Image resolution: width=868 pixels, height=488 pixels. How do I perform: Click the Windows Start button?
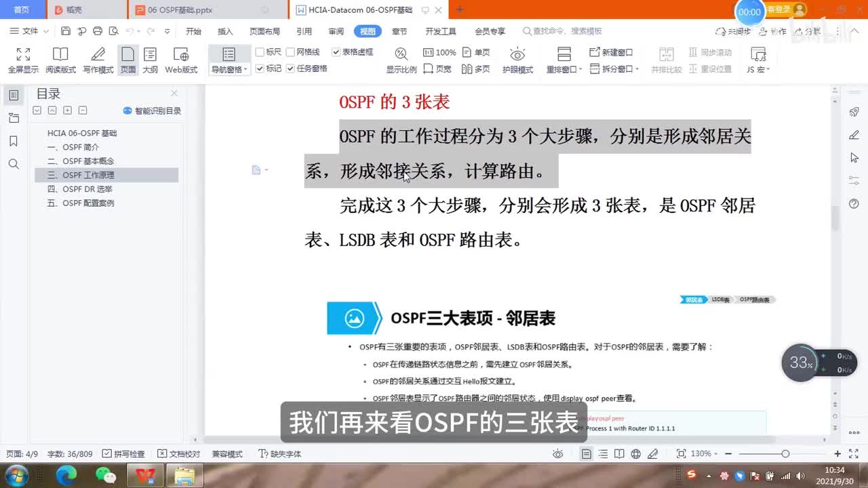click(16, 474)
